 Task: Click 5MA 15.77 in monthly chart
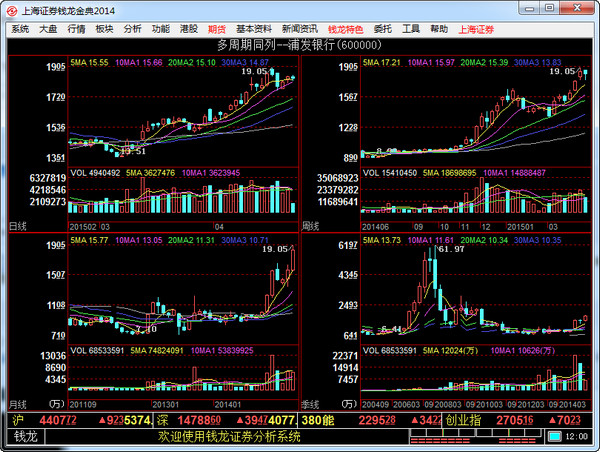point(89,240)
